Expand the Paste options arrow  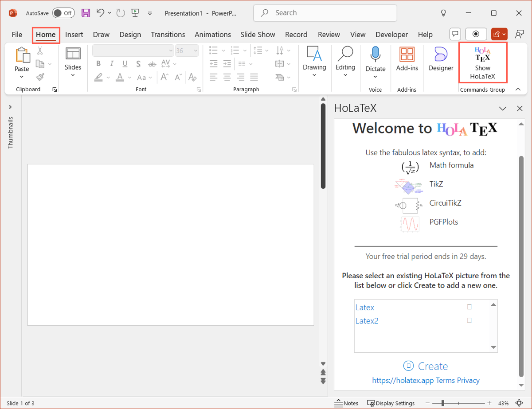click(x=22, y=76)
